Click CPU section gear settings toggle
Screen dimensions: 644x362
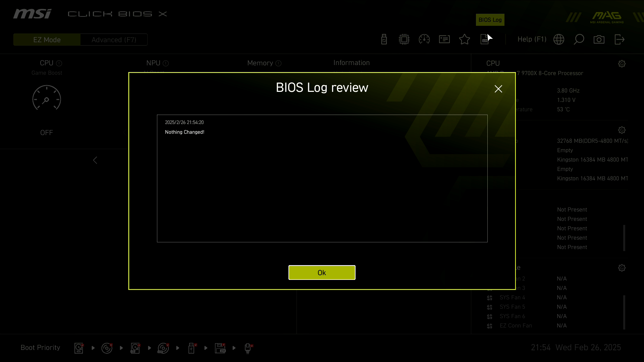(x=622, y=64)
